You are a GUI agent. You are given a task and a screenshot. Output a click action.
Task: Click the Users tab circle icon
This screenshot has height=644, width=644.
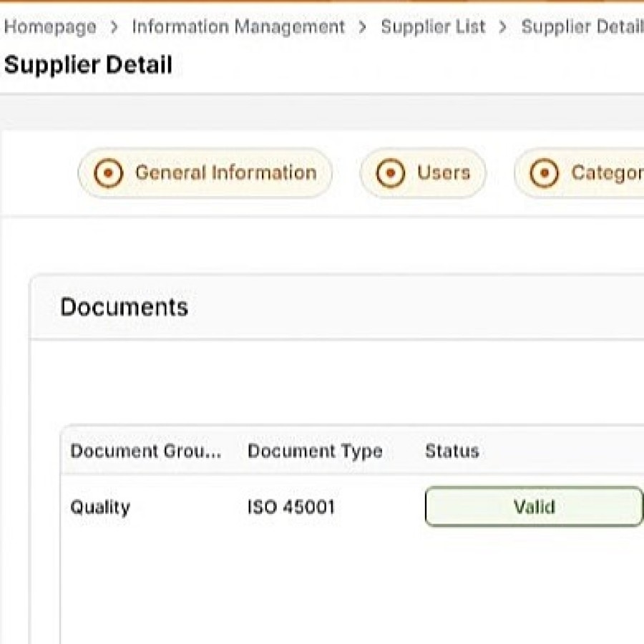click(x=390, y=173)
